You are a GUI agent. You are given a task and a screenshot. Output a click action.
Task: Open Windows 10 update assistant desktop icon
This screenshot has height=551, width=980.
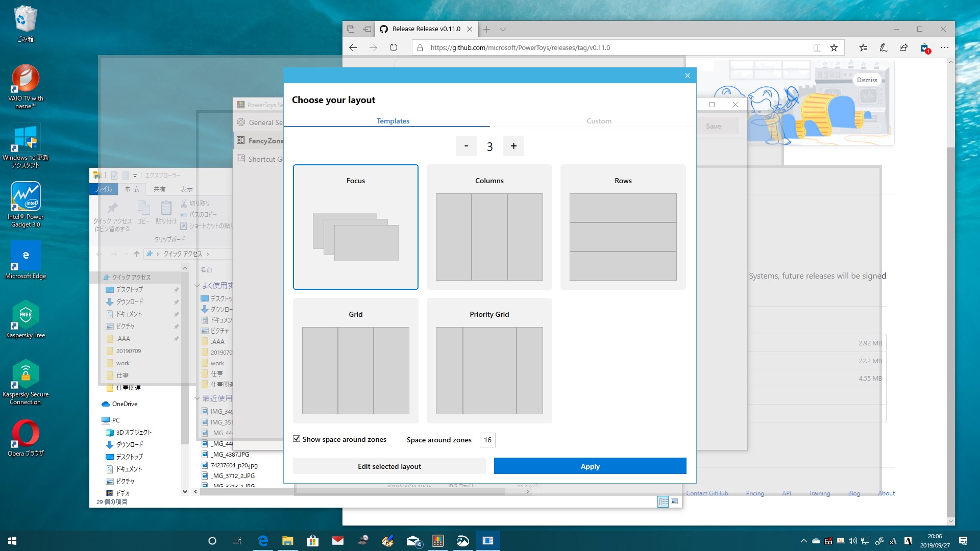[x=25, y=145]
